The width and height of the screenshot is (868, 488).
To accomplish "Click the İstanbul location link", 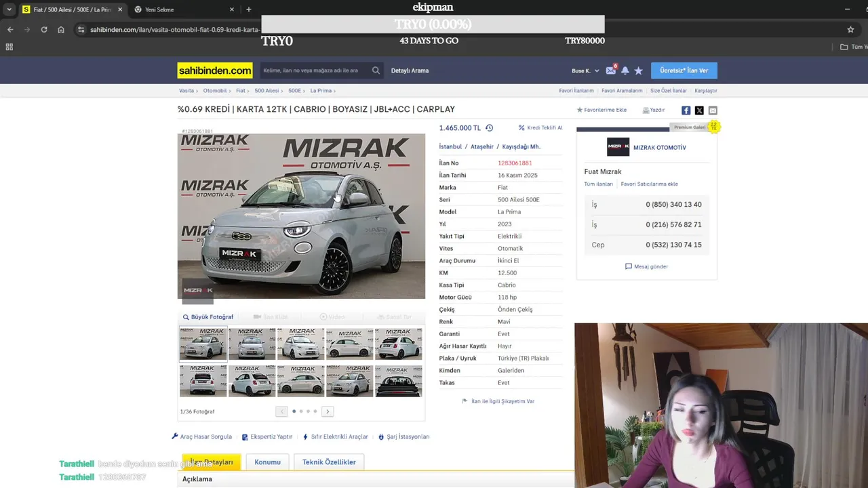I will click(450, 147).
